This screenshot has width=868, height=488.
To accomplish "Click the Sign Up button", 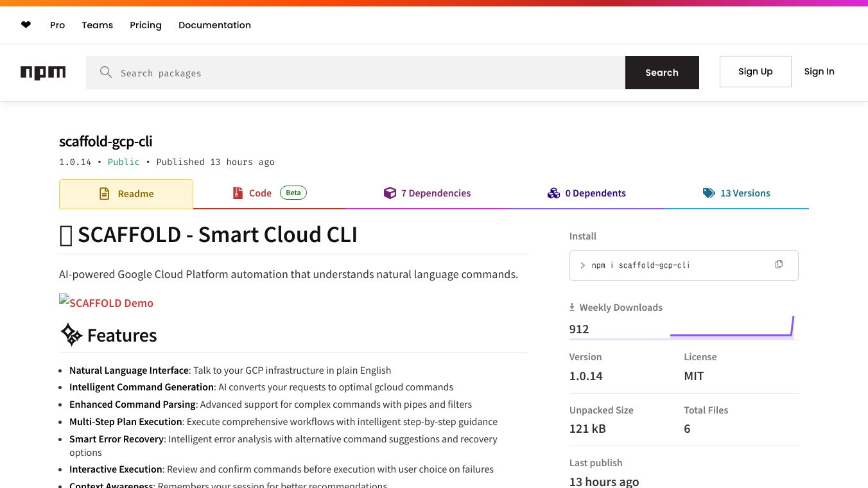I will [x=756, y=71].
